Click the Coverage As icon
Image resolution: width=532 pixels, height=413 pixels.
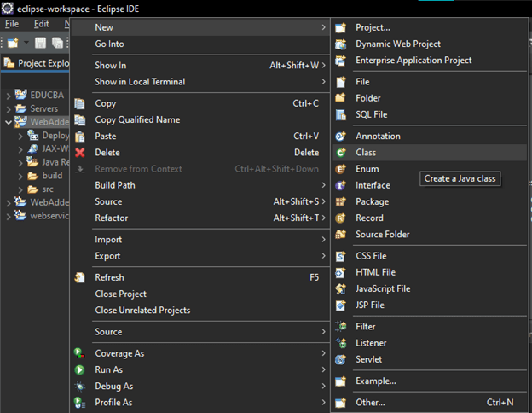pyautogui.click(x=79, y=353)
